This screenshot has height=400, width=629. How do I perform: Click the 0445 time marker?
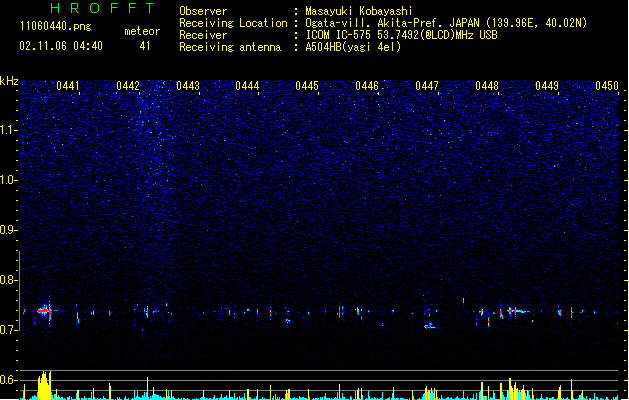(x=307, y=86)
